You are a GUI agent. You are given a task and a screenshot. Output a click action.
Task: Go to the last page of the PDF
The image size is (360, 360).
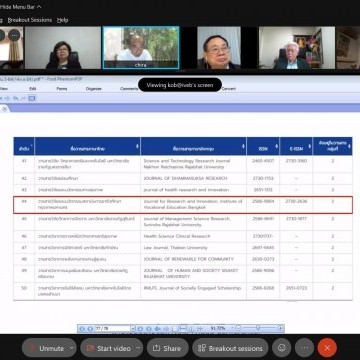pos(149,329)
